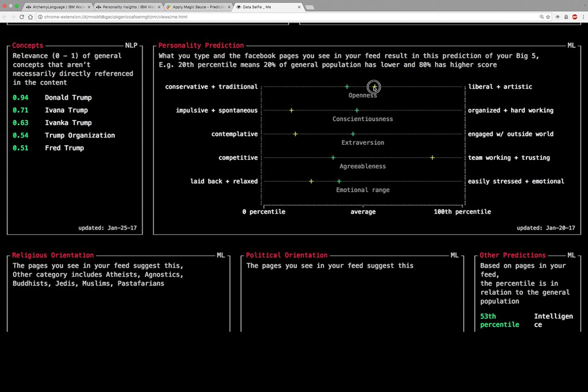Click the new tab button
588x392 pixels.
pos(310,7)
